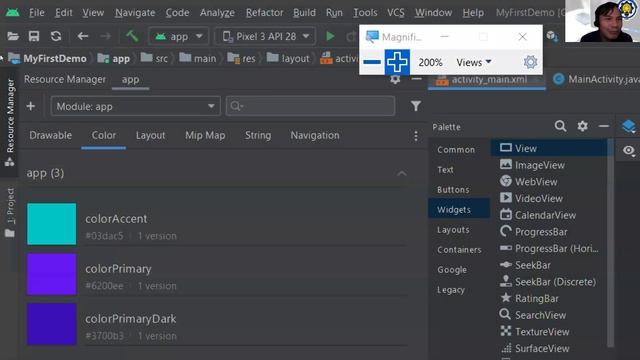The image size is (640, 360).
Task: Click MyFirstDemo in the breadcrumb bar
Action: (x=55, y=59)
